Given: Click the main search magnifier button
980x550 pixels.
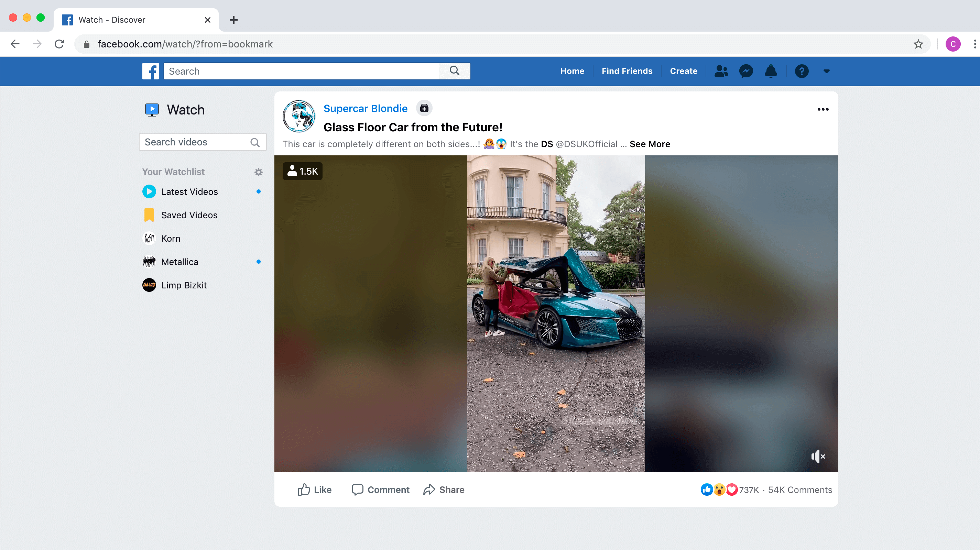Looking at the screenshot, I should coord(454,71).
